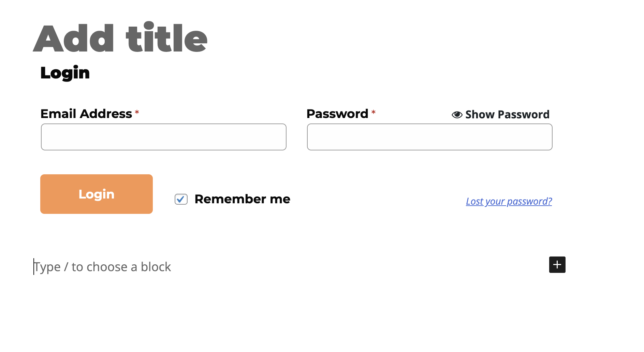Click the add block plus icon
The image size is (644, 352).
pos(557,265)
